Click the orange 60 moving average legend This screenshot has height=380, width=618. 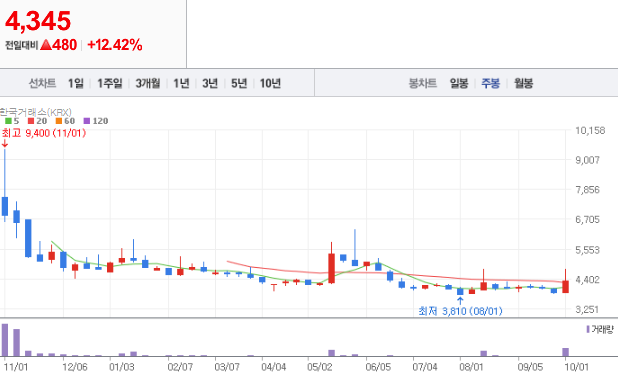click(x=65, y=121)
